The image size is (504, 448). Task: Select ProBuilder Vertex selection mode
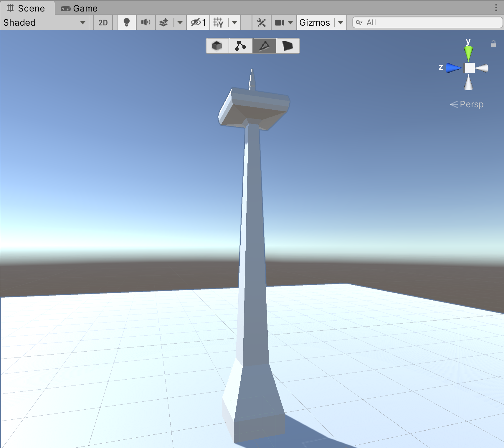click(240, 46)
